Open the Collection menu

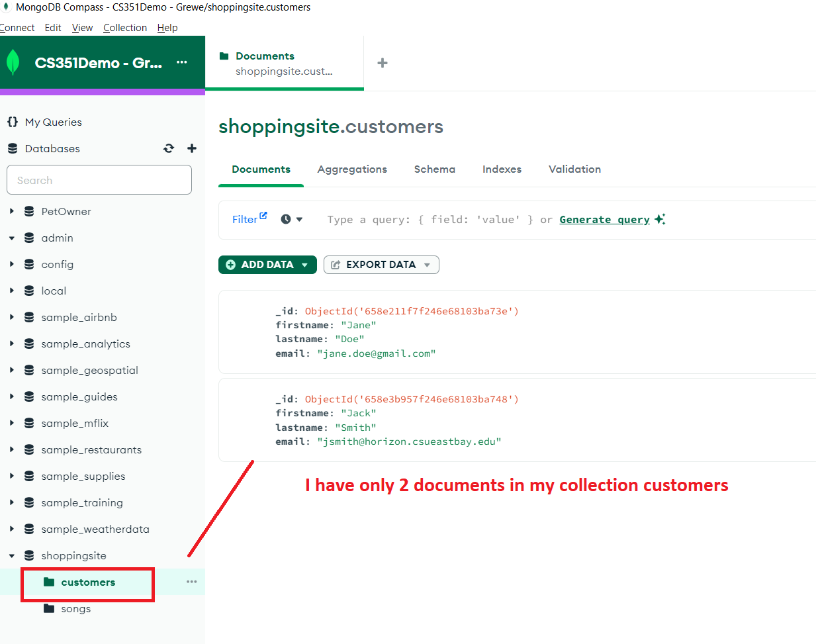click(125, 28)
